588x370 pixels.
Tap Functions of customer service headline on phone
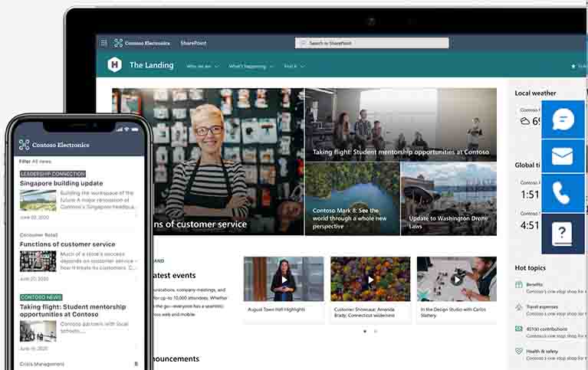coord(67,244)
